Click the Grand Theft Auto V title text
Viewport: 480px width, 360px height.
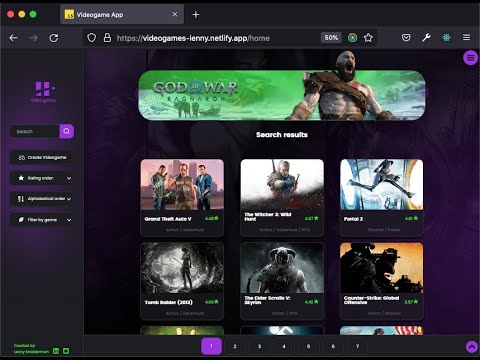click(168, 219)
